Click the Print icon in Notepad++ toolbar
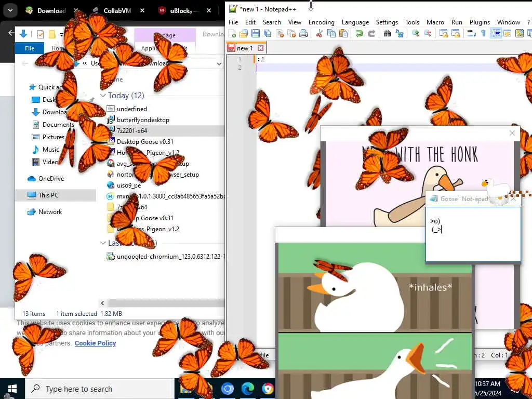This screenshot has height=399, width=532. point(303,33)
